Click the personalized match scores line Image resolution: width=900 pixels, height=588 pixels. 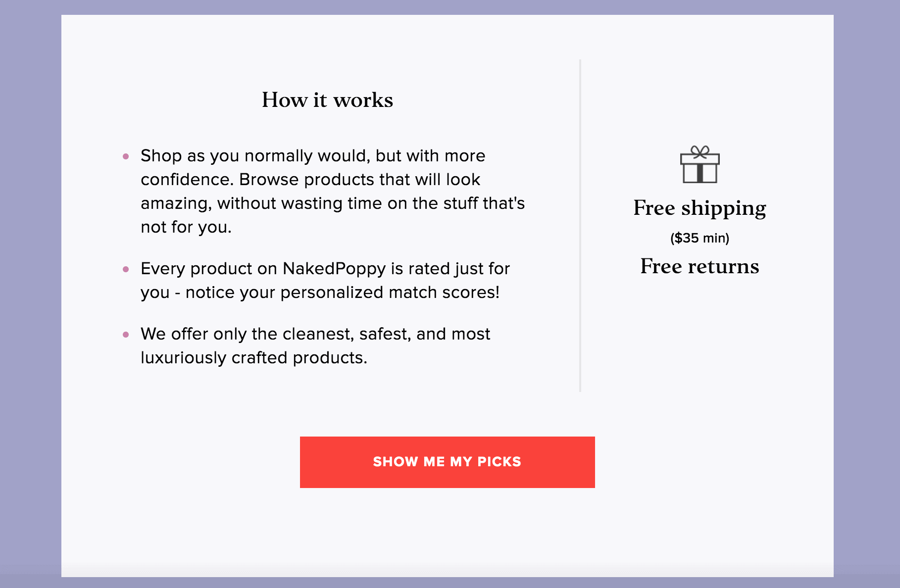click(320, 292)
